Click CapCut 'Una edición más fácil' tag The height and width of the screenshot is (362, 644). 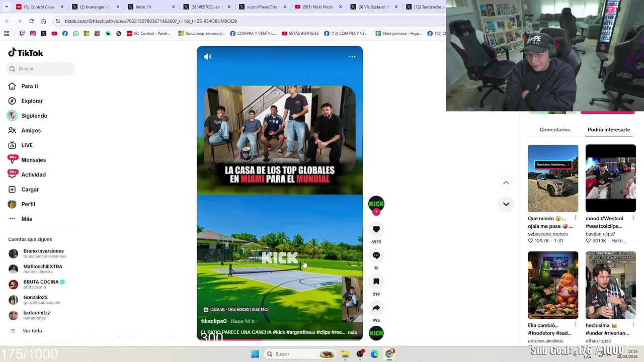(x=236, y=310)
